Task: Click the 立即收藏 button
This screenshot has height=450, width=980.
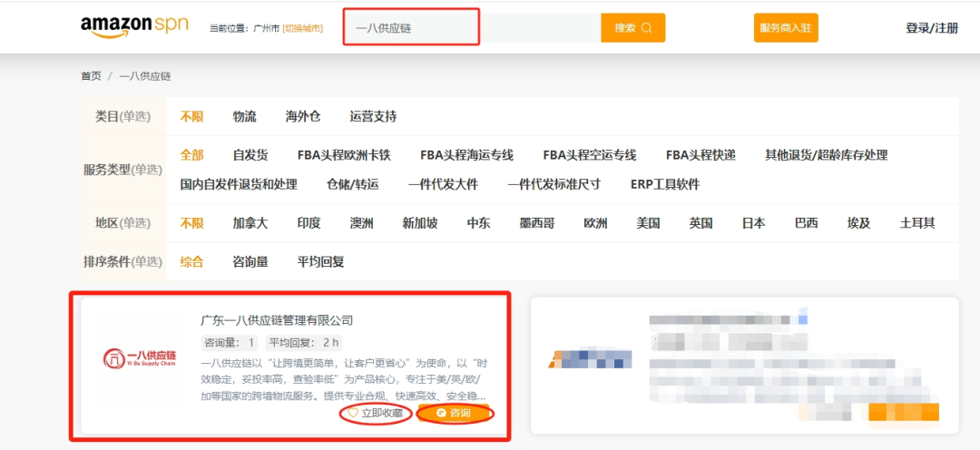Action: [x=375, y=413]
